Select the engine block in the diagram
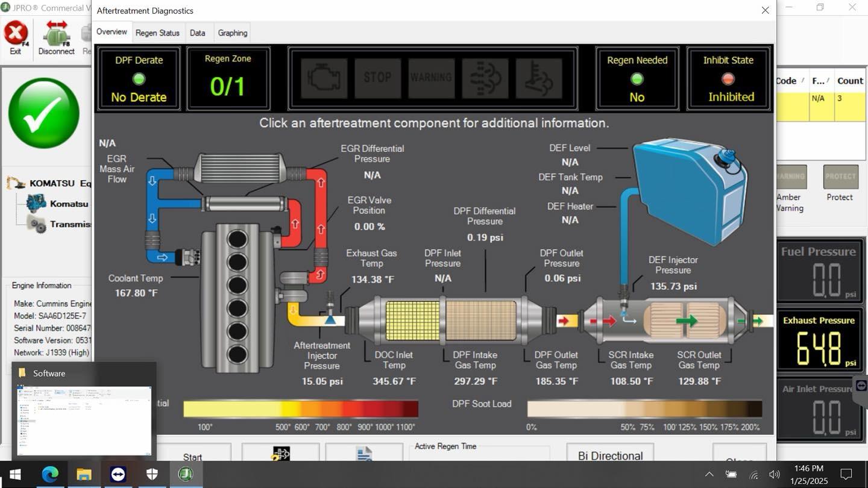Viewport: 868px width, 488px height. pos(237,296)
